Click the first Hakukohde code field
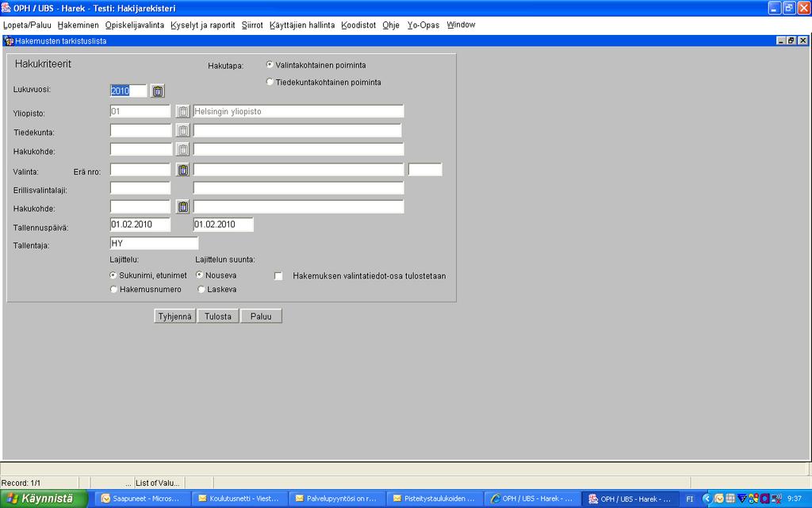Image resolution: width=812 pixels, height=508 pixels. coord(140,150)
